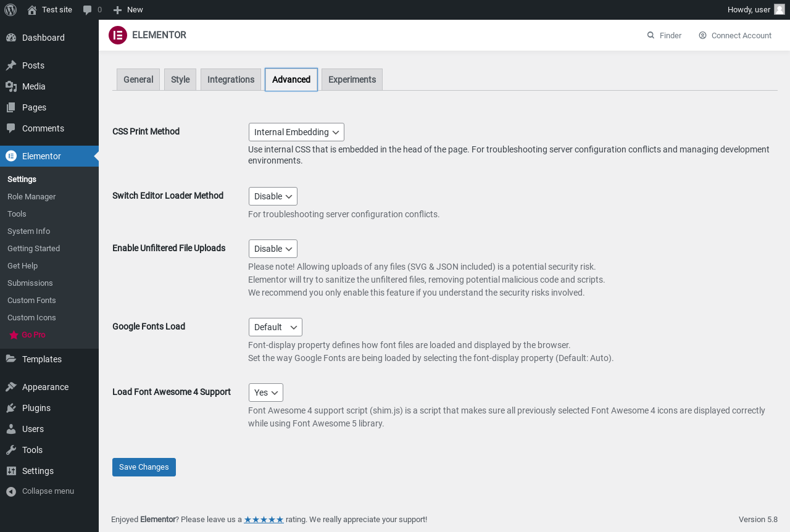The height and width of the screenshot is (532, 790).
Task: Open the CSS Print Method dropdown
Action: click(x=296, y=132)
